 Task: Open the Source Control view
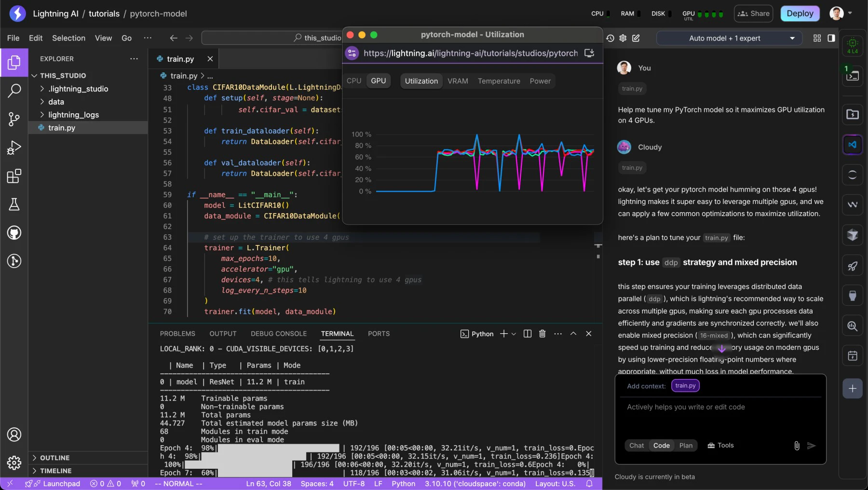pyautogui.click(x=14, y=119)
